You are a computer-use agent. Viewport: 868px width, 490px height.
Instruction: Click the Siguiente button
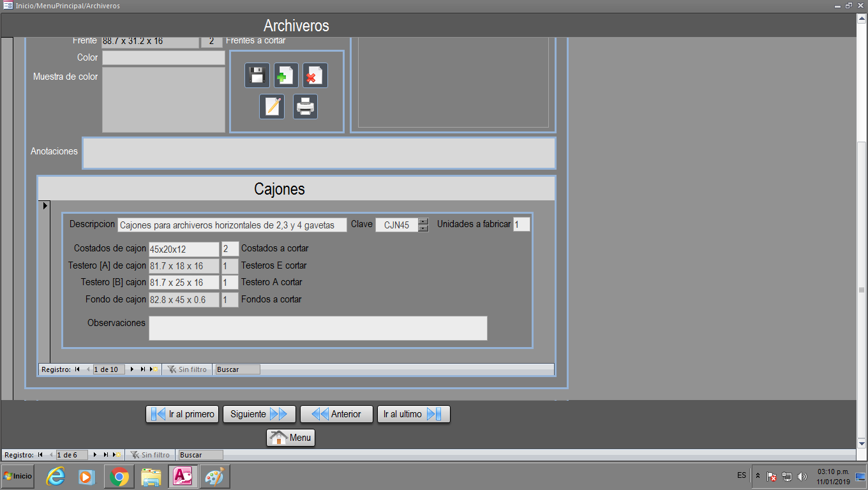click(x=259, y=414)
